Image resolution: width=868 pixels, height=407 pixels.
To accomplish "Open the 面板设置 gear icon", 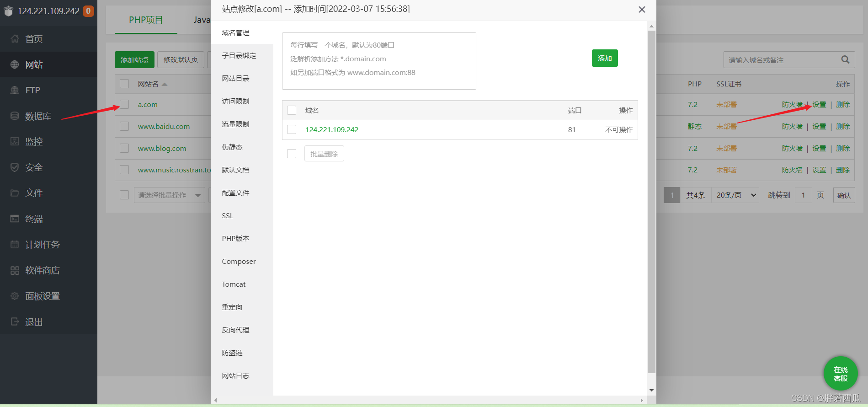I will click(15, 296).
